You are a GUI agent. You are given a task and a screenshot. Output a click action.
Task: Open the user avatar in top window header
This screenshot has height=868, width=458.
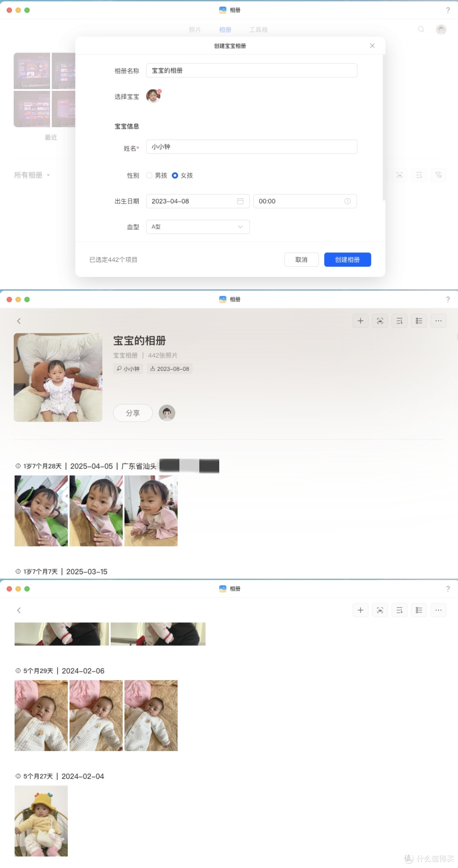coord(441,29)
